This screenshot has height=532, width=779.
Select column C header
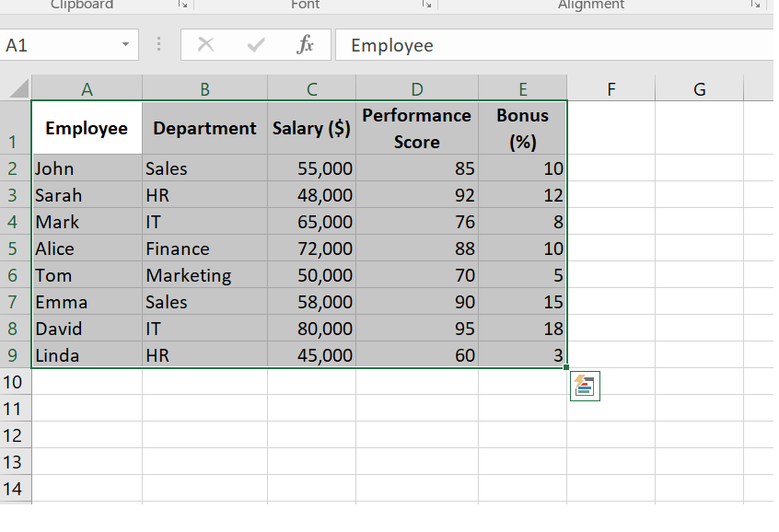click(312, 89)
